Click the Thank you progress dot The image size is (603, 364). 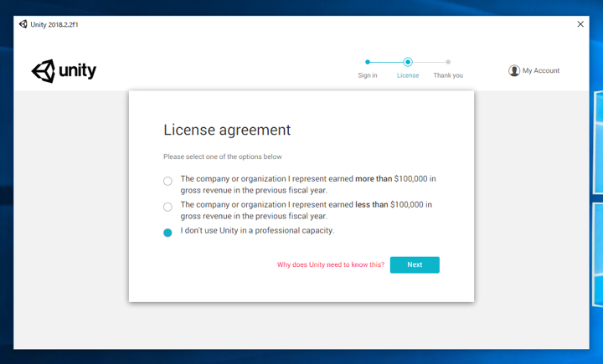(448, 62)
